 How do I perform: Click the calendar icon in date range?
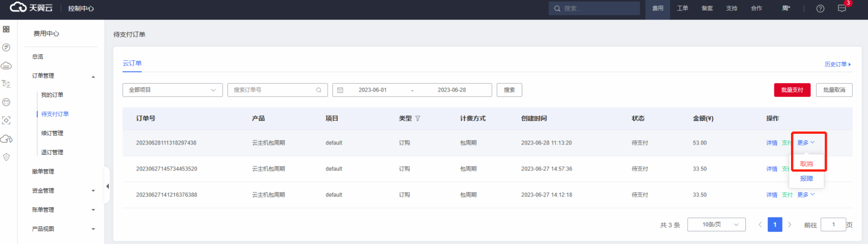click(x=340, y=90)
